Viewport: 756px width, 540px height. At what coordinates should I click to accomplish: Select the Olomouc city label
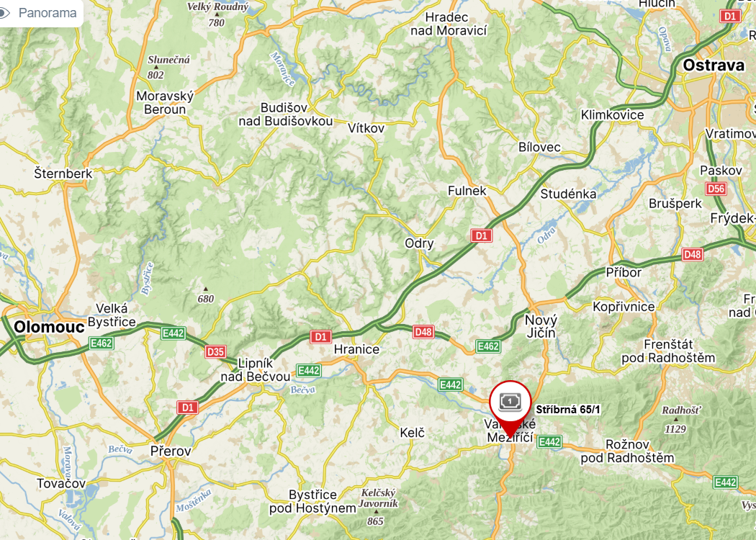tap(49, 327)
